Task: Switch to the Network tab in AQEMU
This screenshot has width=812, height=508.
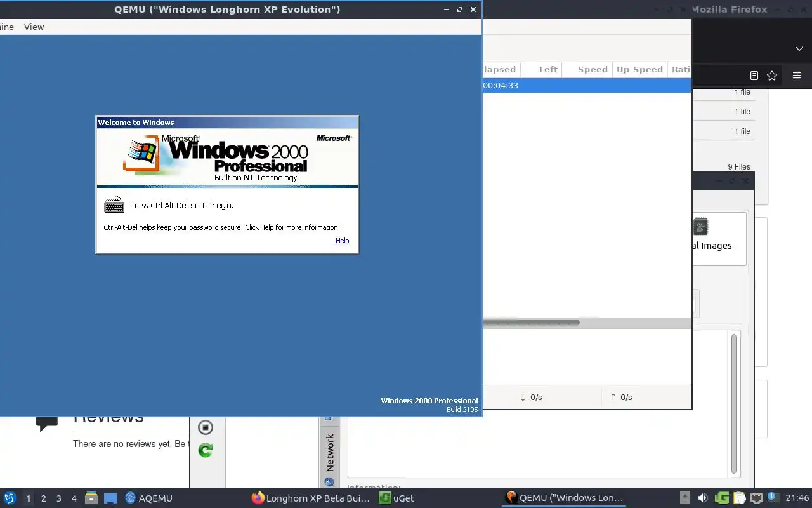Action: 329,452
